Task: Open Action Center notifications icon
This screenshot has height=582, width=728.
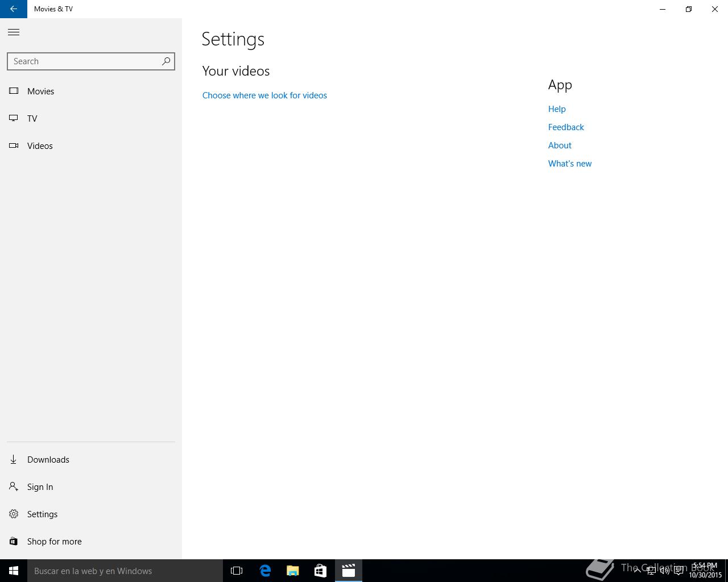Action: (679, 571)
